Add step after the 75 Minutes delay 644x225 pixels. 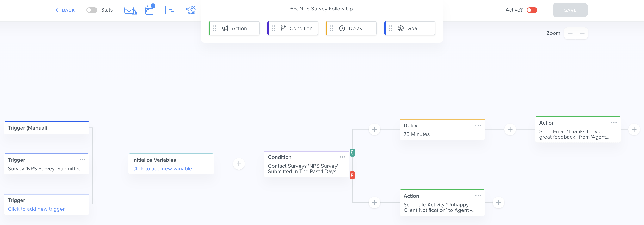[x=510, y=129]
